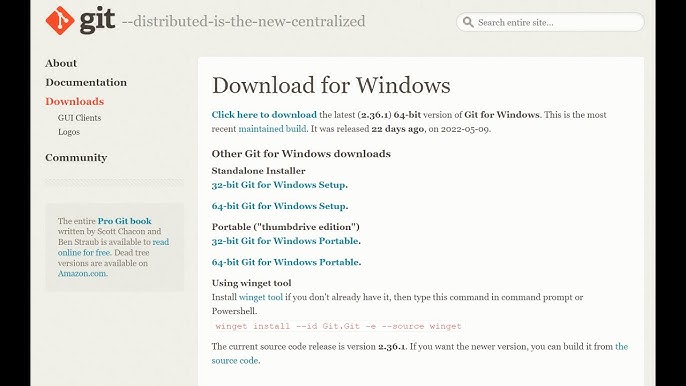The width and height of the screenshot is (686, 386).
Task: Focus the Search entire site field
Action: tap(550, 22)
